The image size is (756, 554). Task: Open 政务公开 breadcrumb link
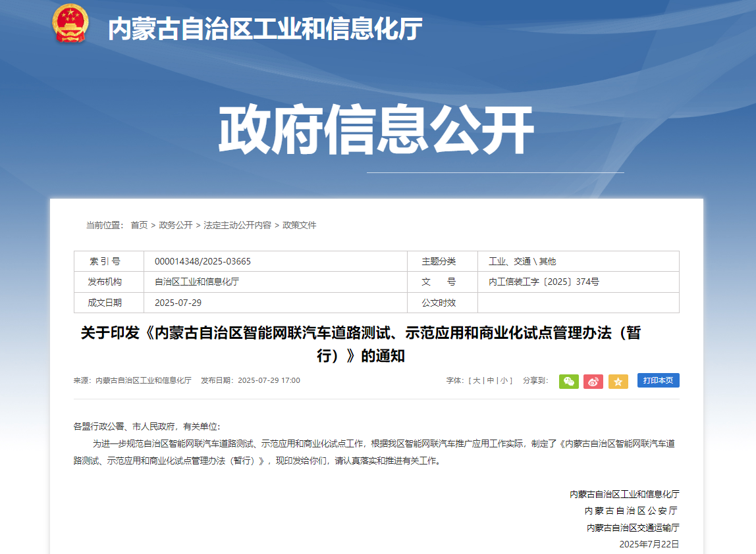pyautogui.click(x=176, y=225)
